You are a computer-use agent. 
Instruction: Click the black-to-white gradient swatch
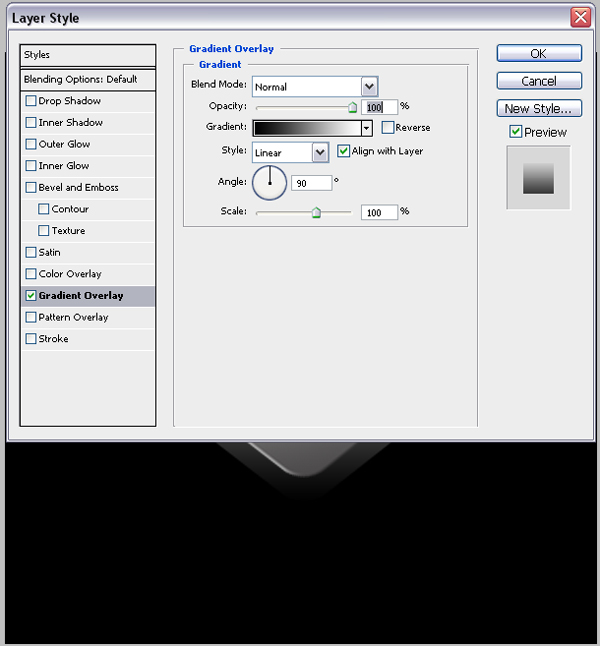(307, 128)
